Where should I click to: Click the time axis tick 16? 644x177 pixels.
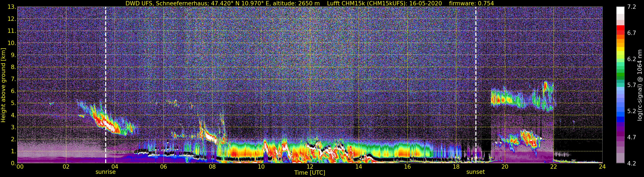(407, 167)
